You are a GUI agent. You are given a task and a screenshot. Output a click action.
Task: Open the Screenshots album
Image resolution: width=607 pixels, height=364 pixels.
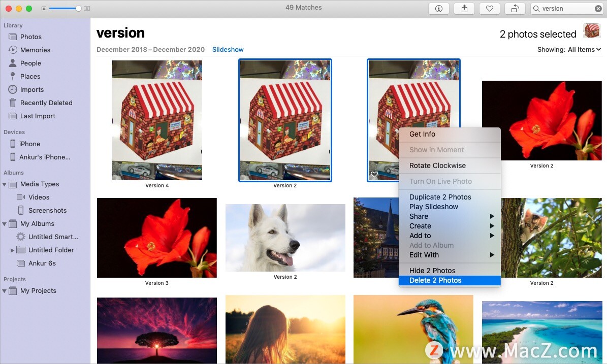point(47,211)
